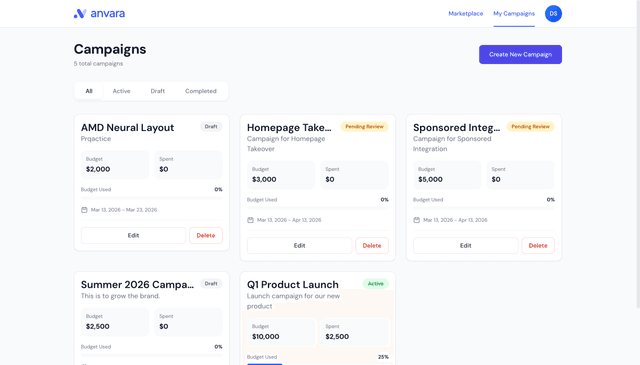Click the Summer 2026 Campa... title
Image resolution: width=640 pixels, height=365 pixels.
point(137,285)
